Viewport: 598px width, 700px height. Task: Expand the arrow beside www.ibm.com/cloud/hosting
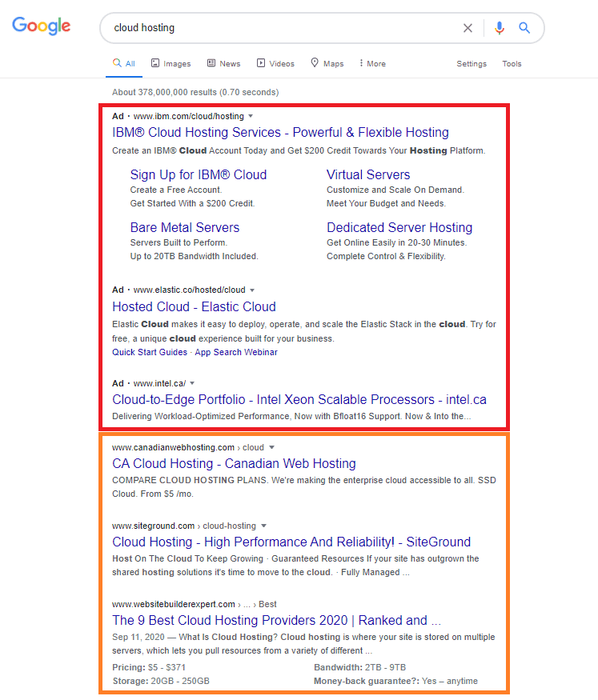251,116
